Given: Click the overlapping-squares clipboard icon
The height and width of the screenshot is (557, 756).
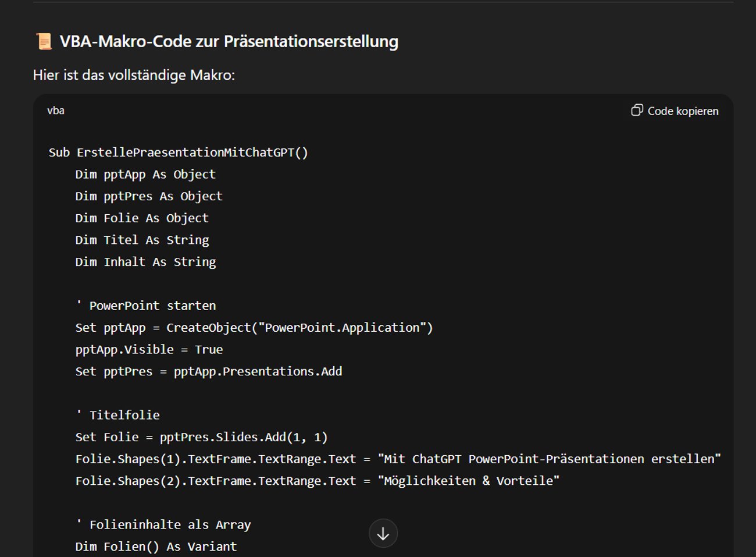Looking at the screenshot, I should 637,111.
